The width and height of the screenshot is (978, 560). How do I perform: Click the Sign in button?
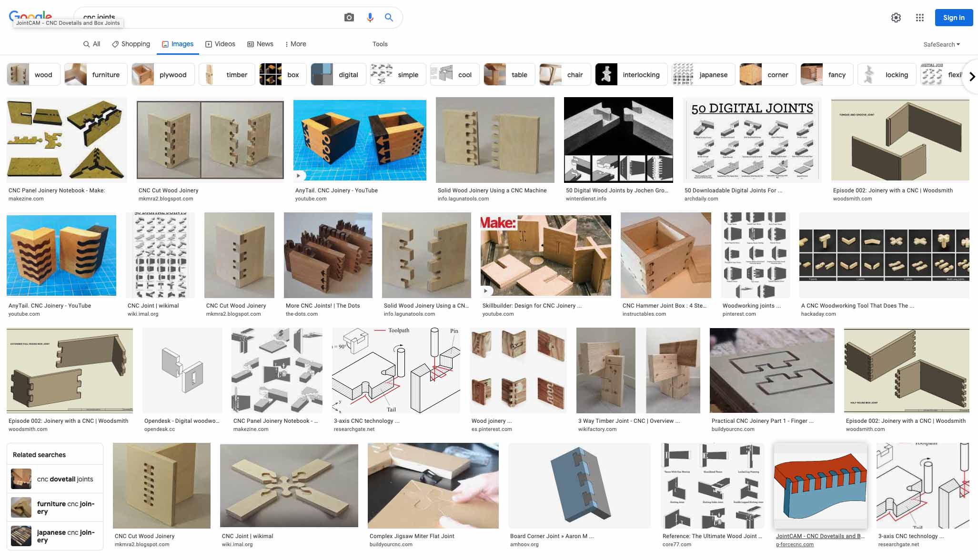click(x=953, y=18)
